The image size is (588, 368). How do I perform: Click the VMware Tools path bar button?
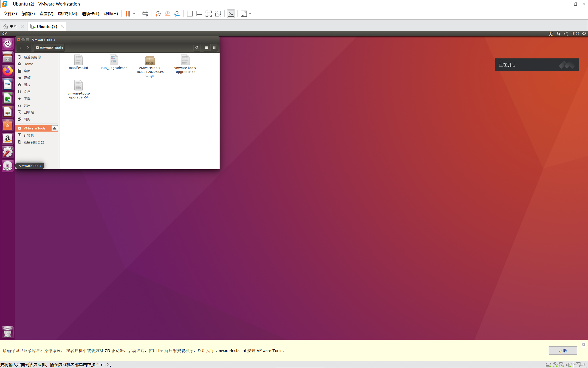point(49,48)
